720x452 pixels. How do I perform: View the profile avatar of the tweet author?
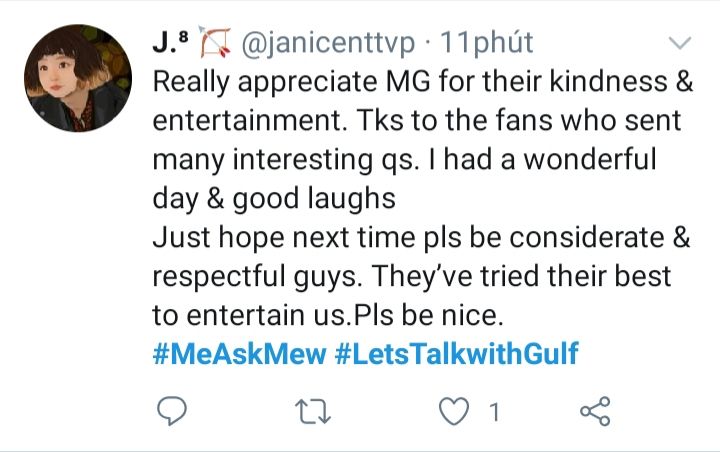click(78, 78)
